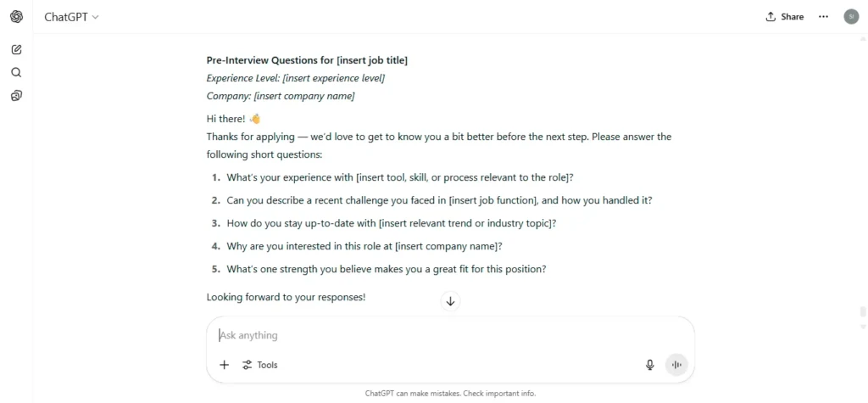Click the microphone dictation icon
This screenshot has height=403, width=868.
click(650, 365)
